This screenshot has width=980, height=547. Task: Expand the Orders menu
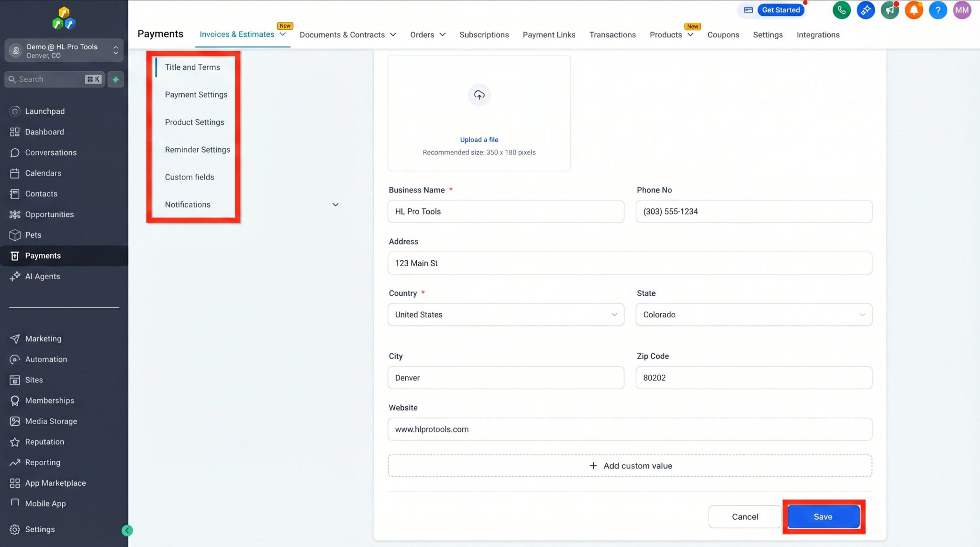pos(428,35)
